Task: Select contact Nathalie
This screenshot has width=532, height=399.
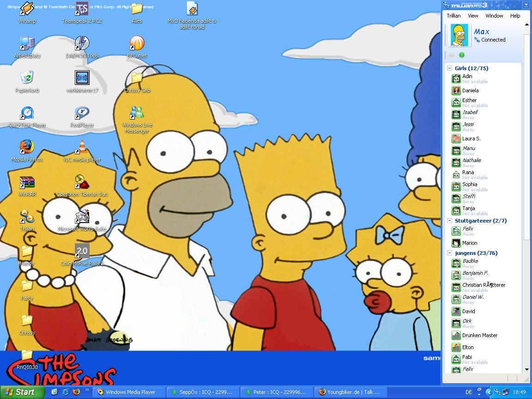Action: [483, 163]
